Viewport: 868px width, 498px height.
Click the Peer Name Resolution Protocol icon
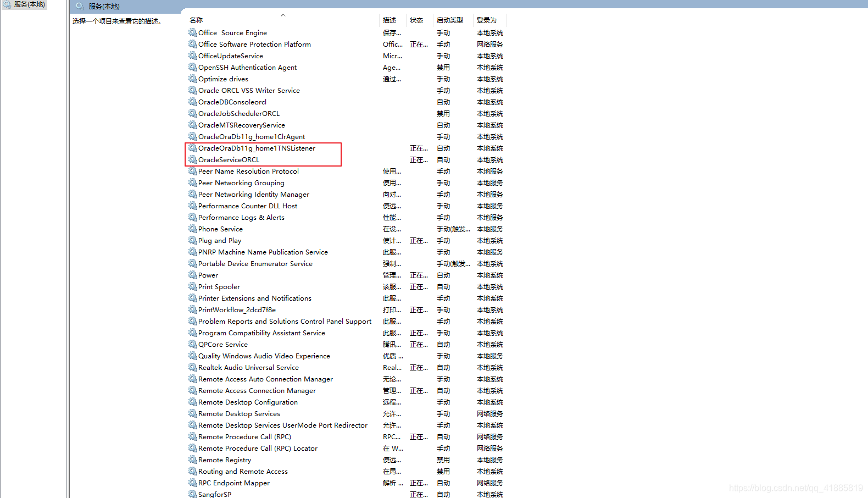(193, 171)
